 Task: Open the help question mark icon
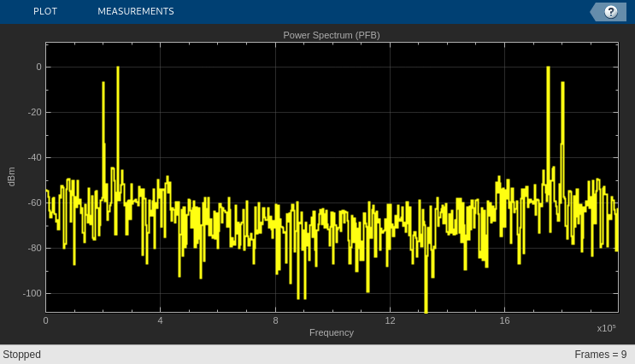click(611, 12)
